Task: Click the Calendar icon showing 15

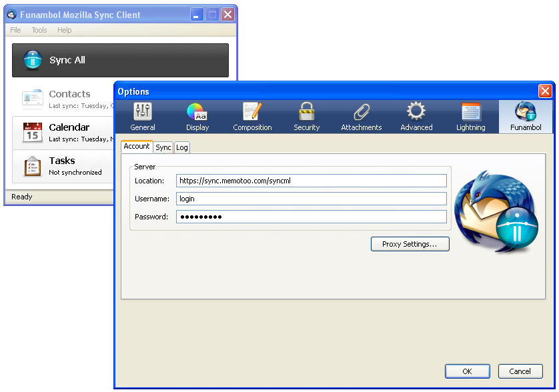Action: point(33,132)
